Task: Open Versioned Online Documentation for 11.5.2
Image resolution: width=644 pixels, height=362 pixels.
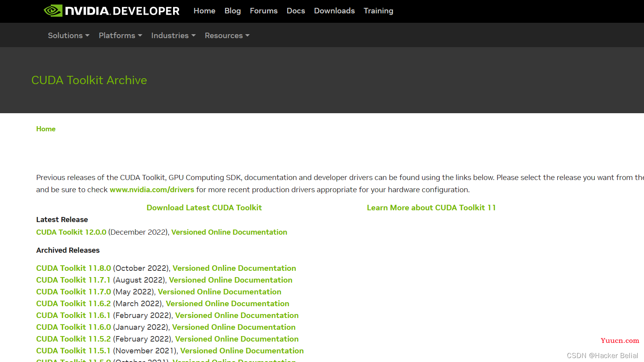Action: [237, 339]
